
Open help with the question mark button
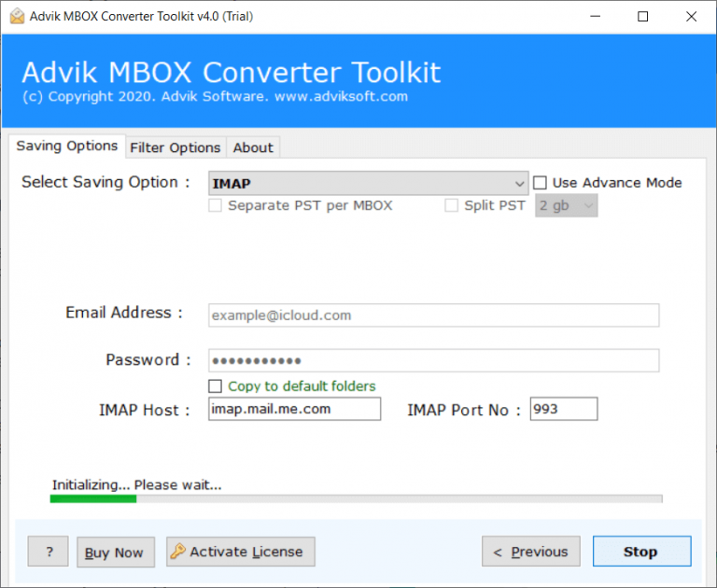coord(48,552)
